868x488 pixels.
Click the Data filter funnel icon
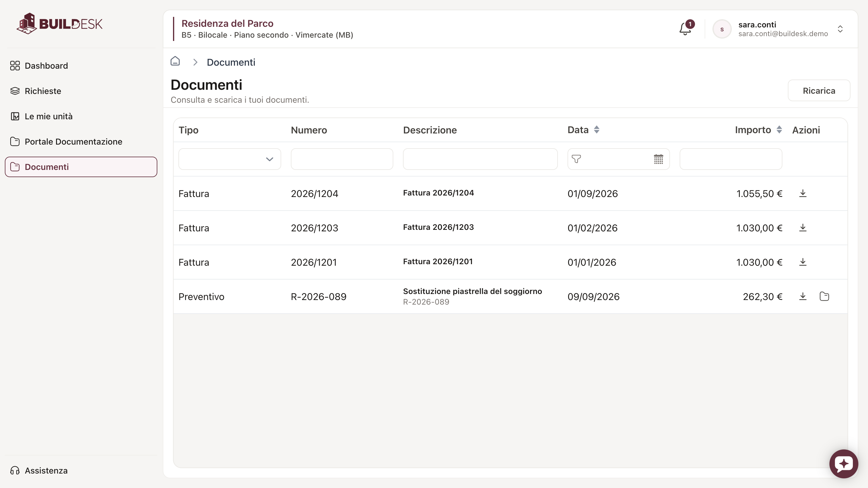pos(576,159)
